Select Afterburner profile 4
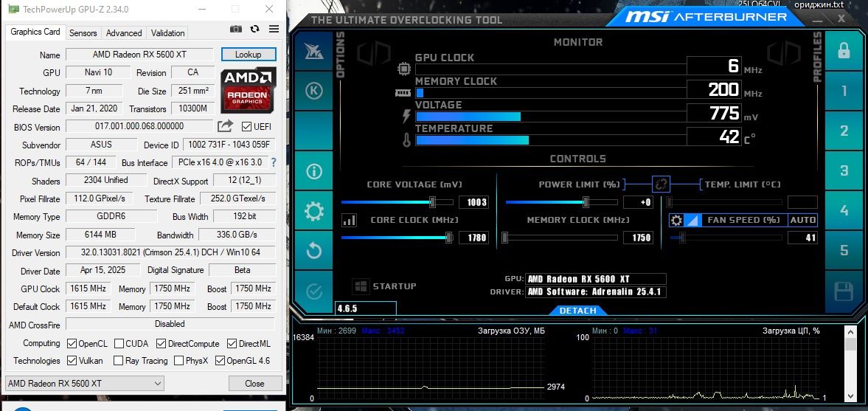 (844, 210)
